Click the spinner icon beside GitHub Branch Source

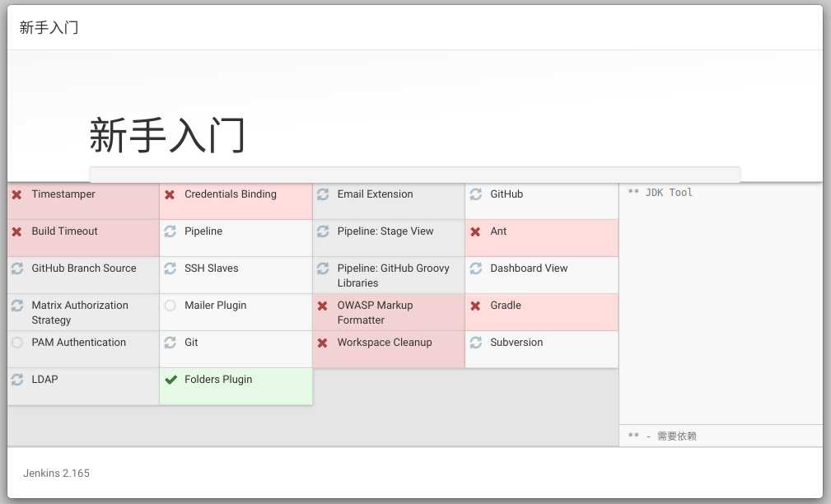17,268
